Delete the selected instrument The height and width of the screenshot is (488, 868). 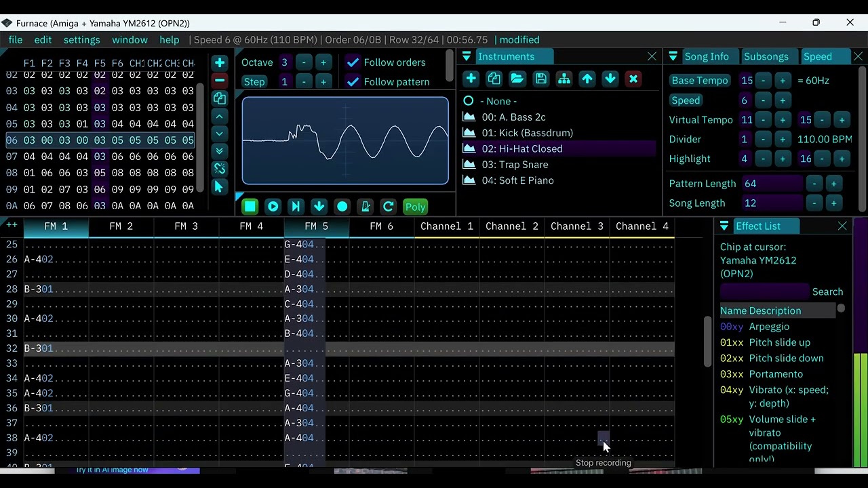point(633,79)
